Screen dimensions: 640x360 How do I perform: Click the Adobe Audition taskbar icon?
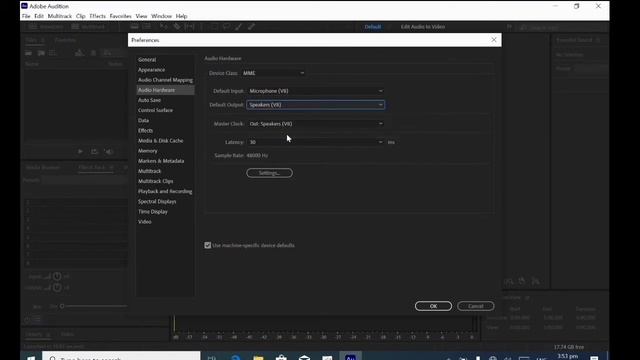(x=351, y=357)
